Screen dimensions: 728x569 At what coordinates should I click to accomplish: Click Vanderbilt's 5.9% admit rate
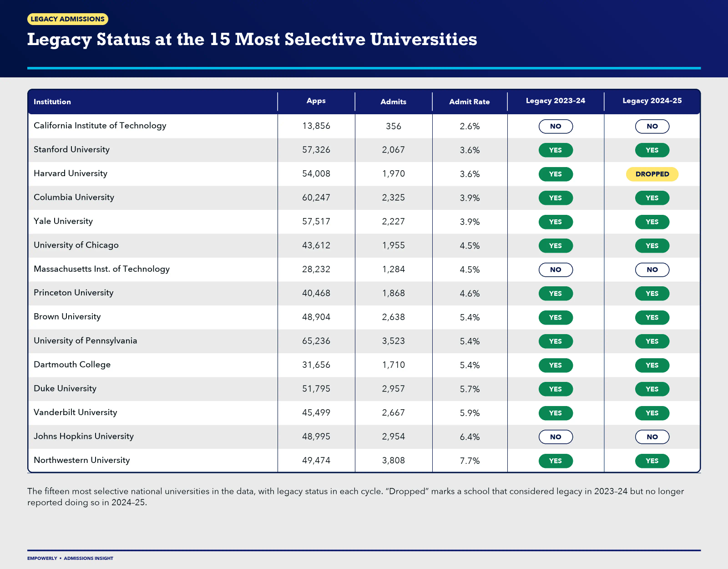pos(470,413)
